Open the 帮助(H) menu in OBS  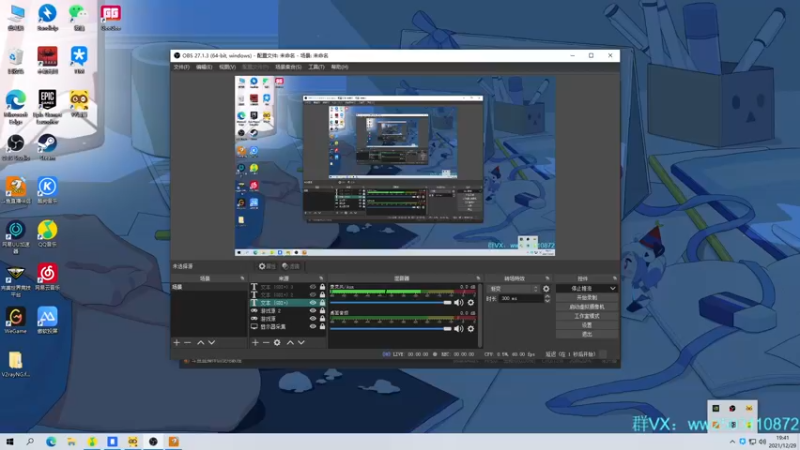click(339, 67)
